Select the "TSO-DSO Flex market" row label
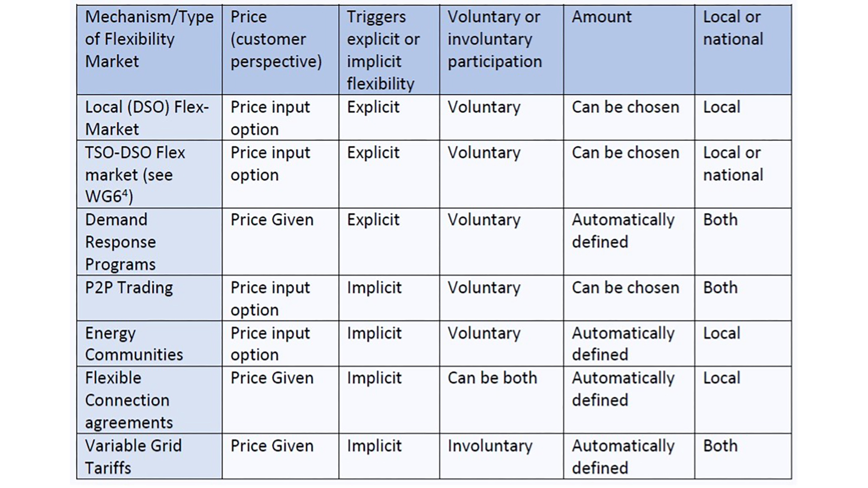Screen dimensions: 868x488 pos(135,164)
